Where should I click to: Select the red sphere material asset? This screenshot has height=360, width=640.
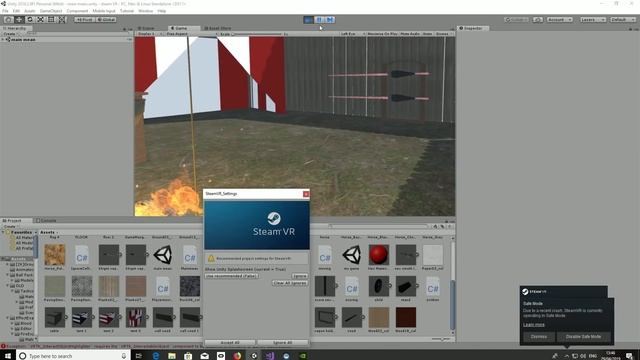[x=378, y=258]
